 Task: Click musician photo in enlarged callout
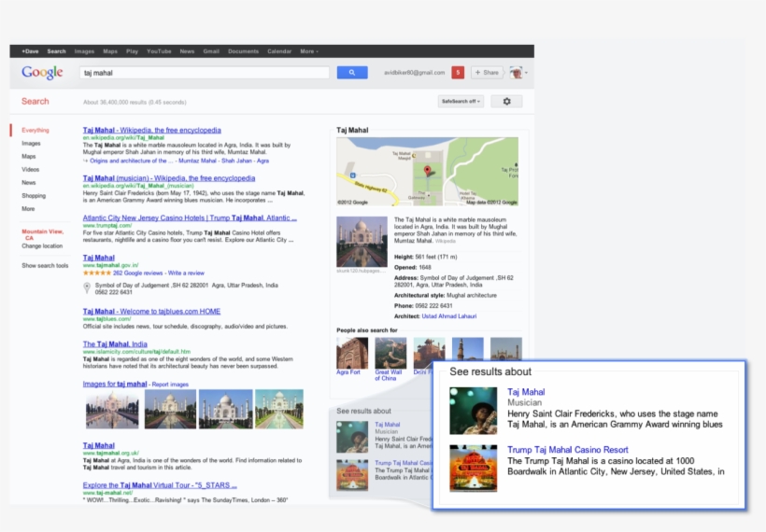click(x=473, y=411)
